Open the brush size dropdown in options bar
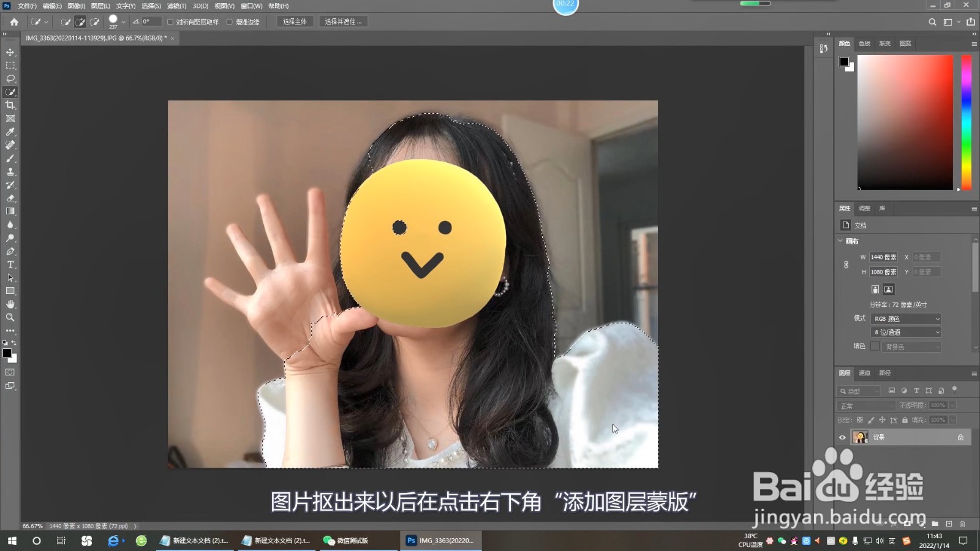Screen dimensions: 980x551 (122, 21)
